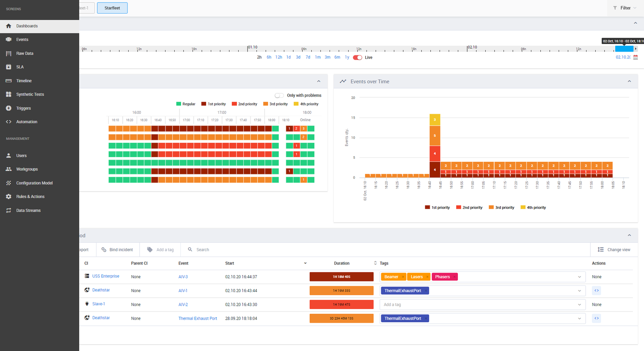Open the Slave-1 CI link

[x=99, y=304]
